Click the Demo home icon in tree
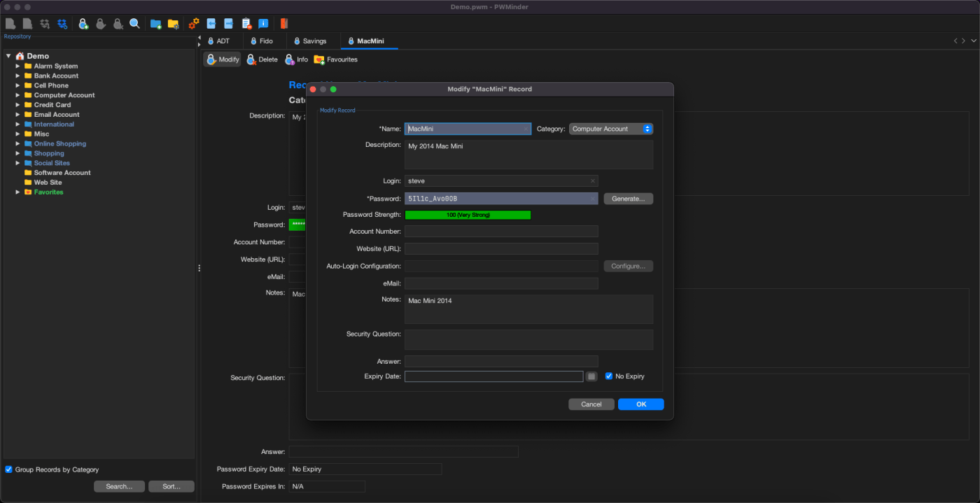Screen dimensions: 980x503 [x=20, y=56]
